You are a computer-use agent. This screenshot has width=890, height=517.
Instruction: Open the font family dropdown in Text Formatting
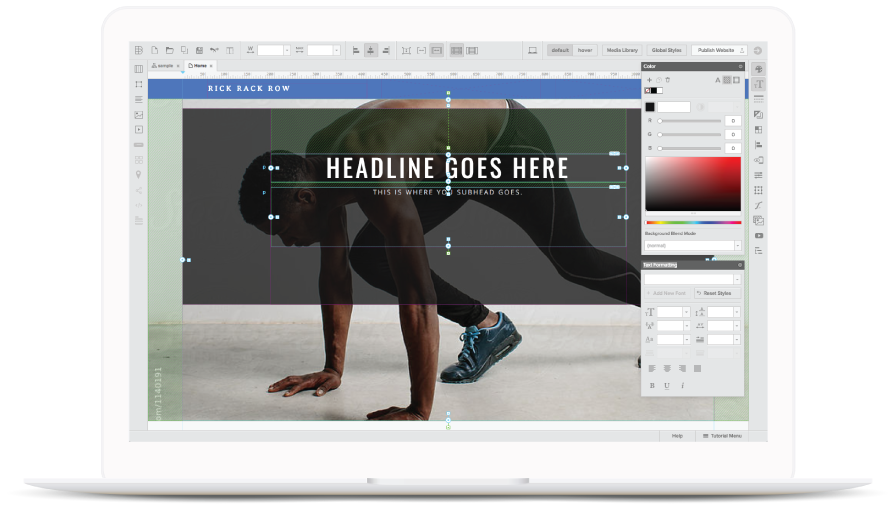point(692,279)
